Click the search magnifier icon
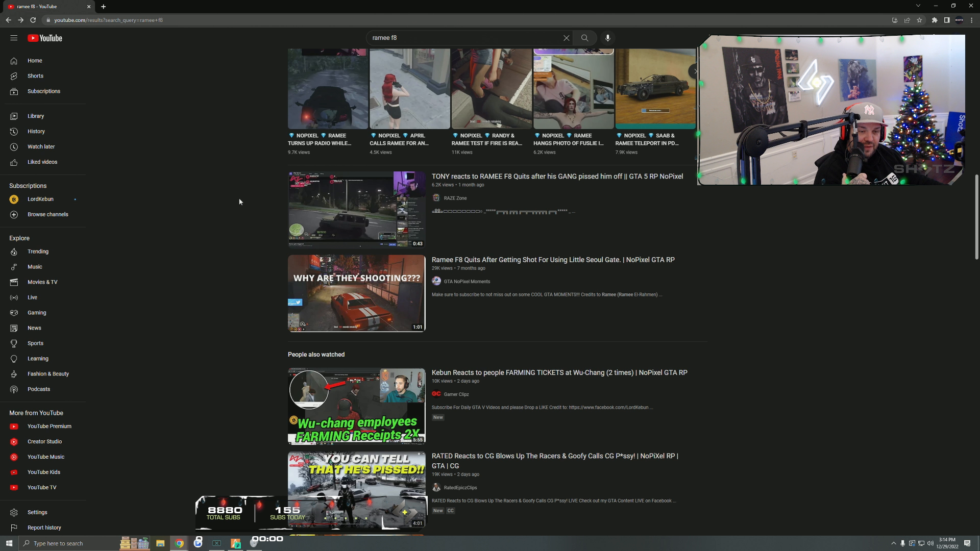 584,37
